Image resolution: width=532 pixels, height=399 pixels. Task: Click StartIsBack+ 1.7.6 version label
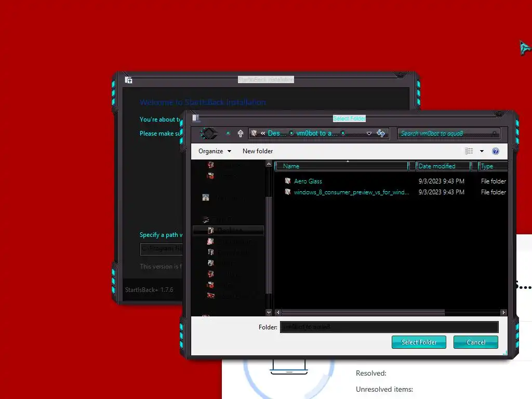(149, 290)
